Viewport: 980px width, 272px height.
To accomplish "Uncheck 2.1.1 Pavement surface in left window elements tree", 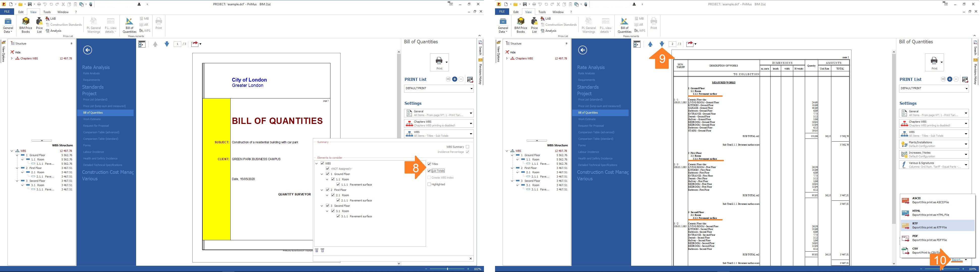I will [338, 200].
